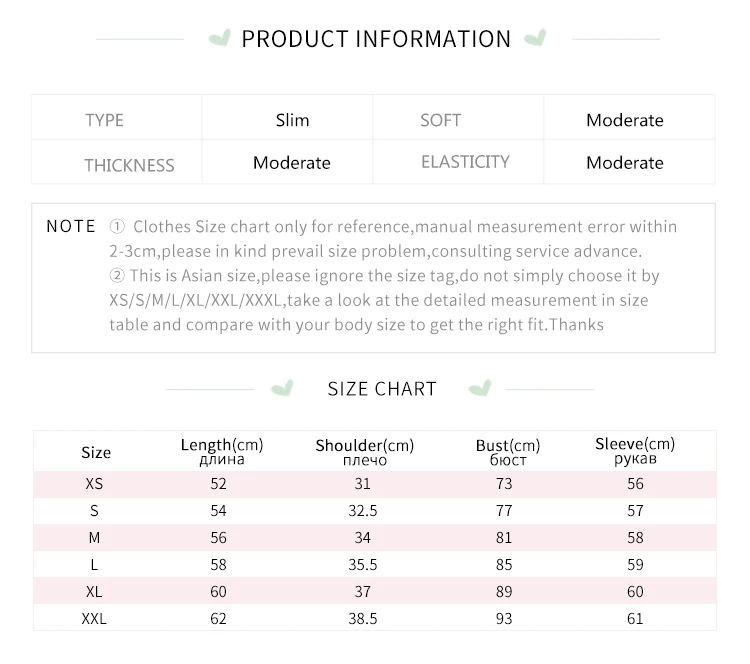750x664 pixels.
Task: Click the Bust(cm) column header
Action: pos(507,452)
